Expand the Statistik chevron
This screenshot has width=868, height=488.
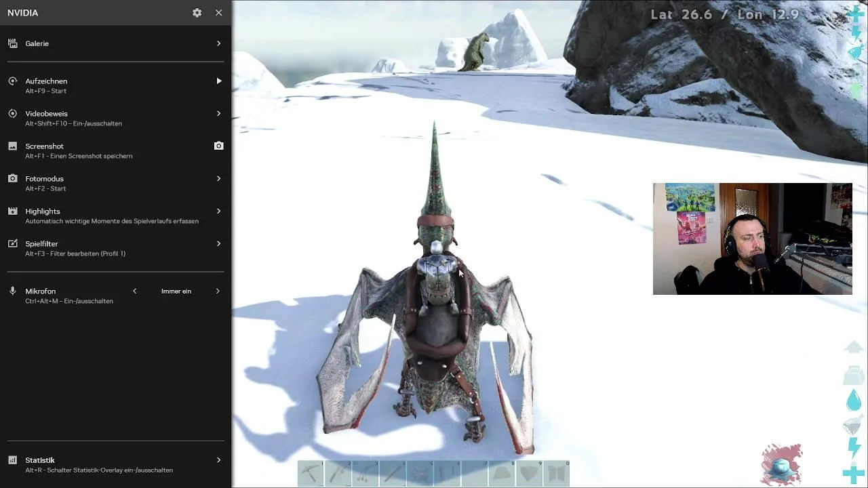coord(218,460)
